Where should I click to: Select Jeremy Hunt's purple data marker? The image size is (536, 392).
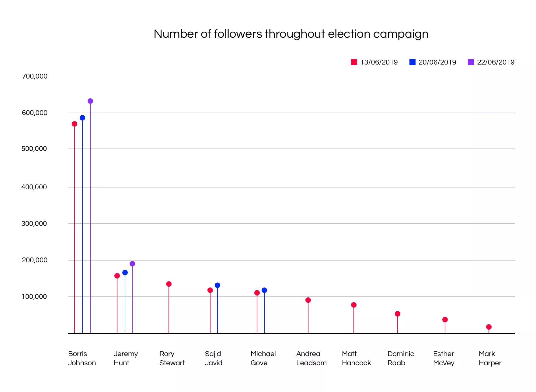click(x=132, y=264)
